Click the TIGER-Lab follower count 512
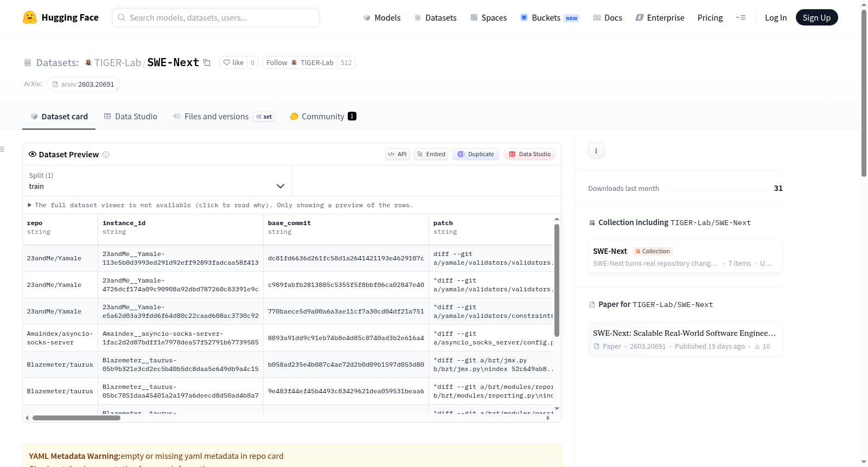This screenshot has height=467, width=868. pyautogui.click(x=346, y=62)
